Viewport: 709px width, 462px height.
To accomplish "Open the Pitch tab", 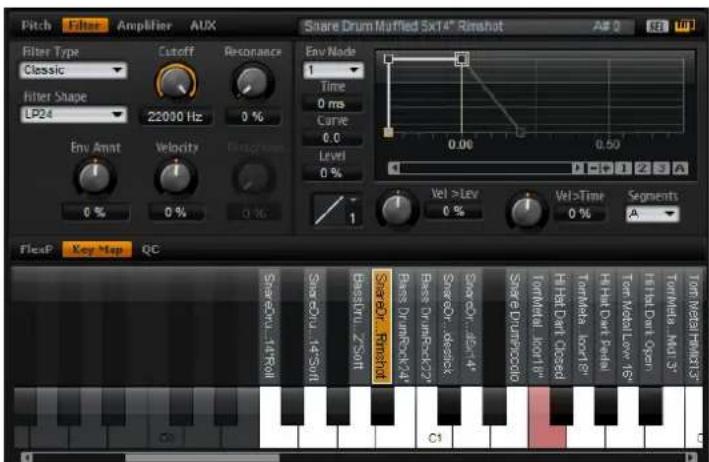I will [36, 25].
